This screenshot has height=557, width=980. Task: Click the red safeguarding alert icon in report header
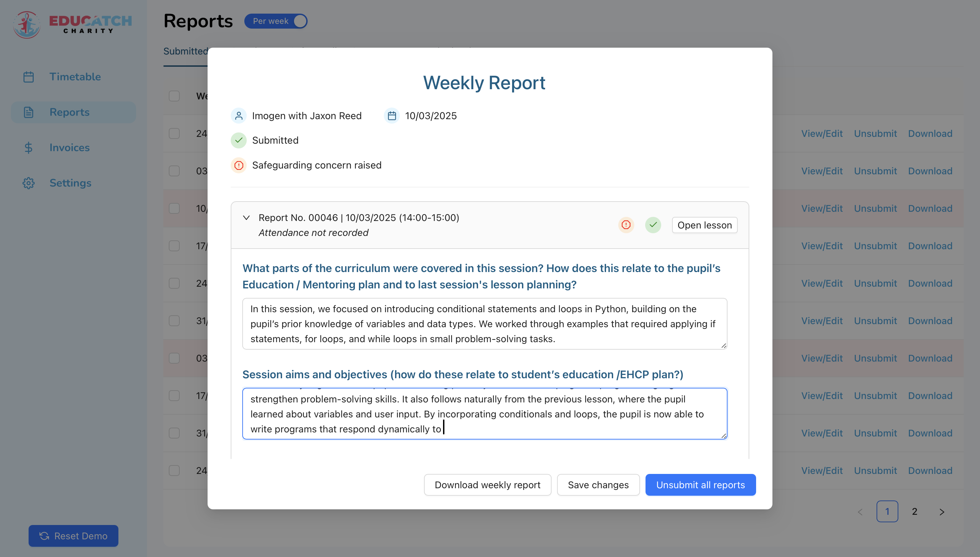626,225
